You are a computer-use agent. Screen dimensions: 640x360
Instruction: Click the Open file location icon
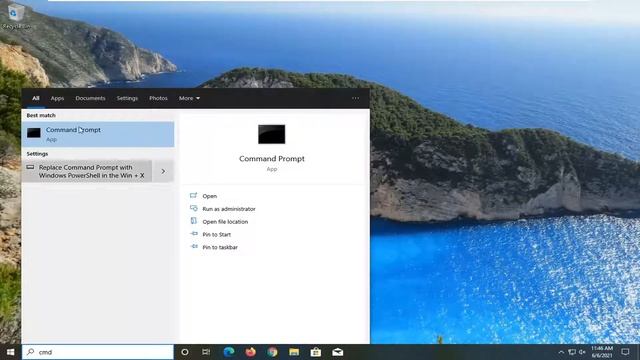193,221
